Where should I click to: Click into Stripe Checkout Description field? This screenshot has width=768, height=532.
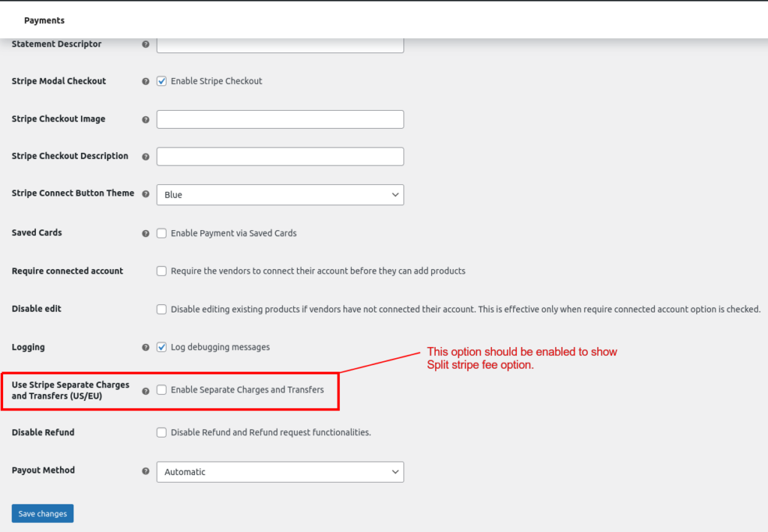click(280, 157)
